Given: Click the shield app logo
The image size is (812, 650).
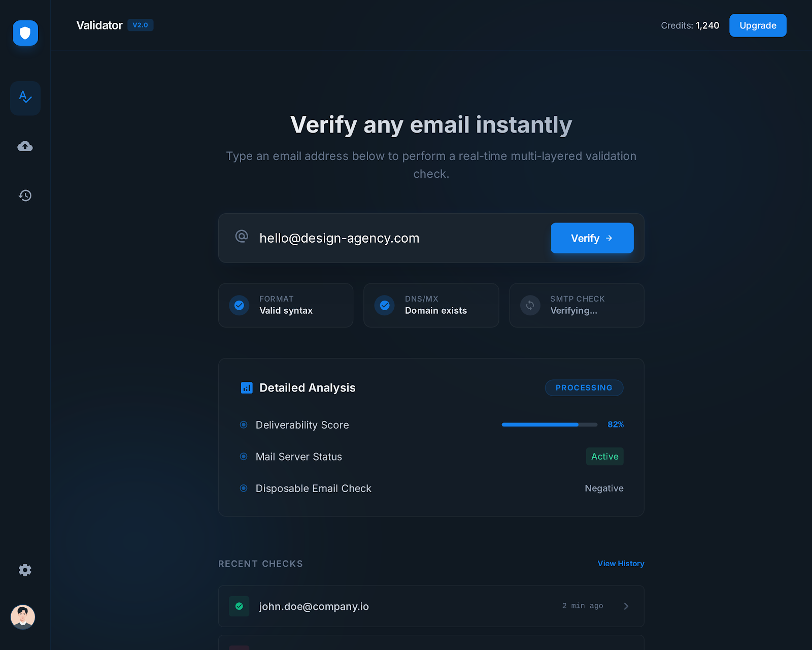Looking at the screenshot, I should [x=25, y=34].
